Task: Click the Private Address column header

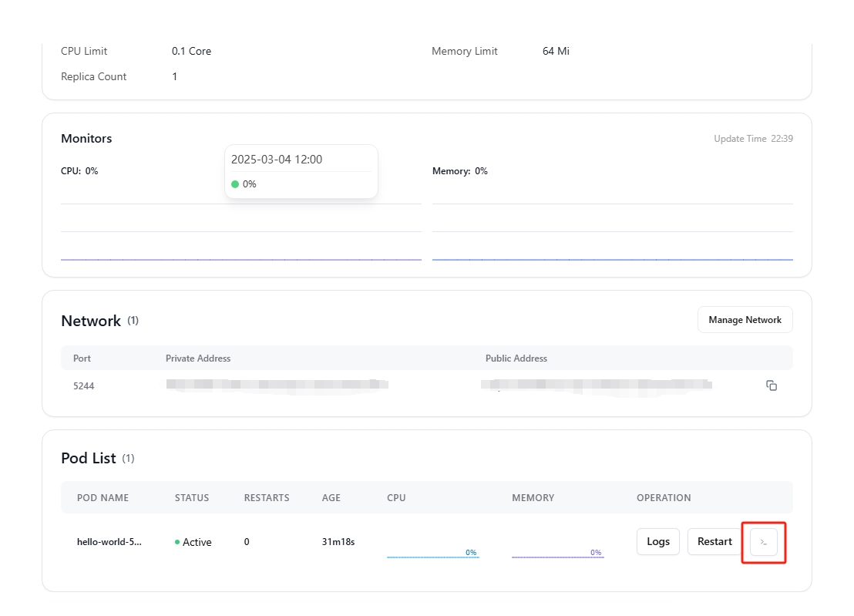Action: 198,358
